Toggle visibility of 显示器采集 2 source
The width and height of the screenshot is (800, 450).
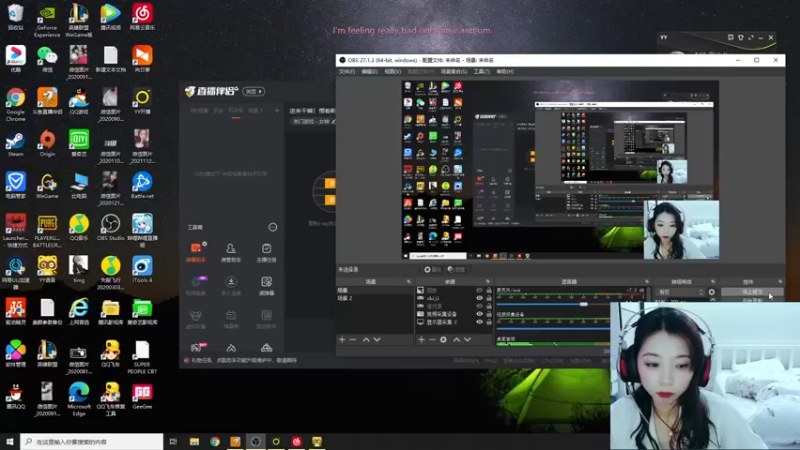pos(479,322)
